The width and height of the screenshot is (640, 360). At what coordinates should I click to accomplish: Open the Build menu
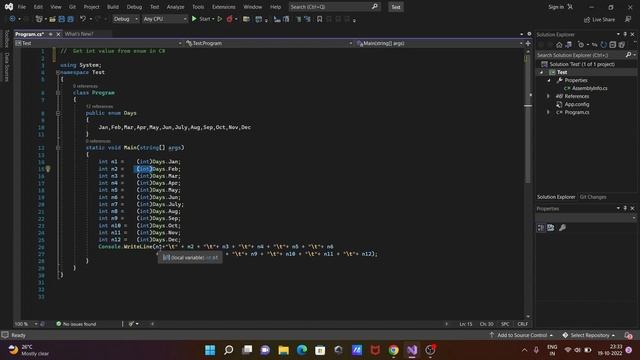113,7
